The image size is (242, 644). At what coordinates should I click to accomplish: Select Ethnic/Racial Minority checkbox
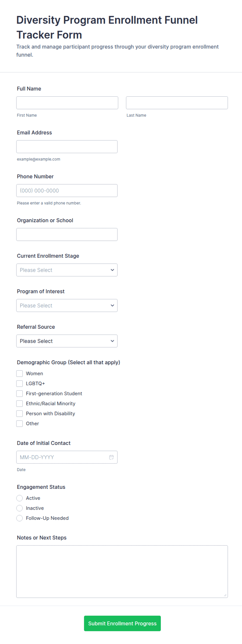(20, 403)
